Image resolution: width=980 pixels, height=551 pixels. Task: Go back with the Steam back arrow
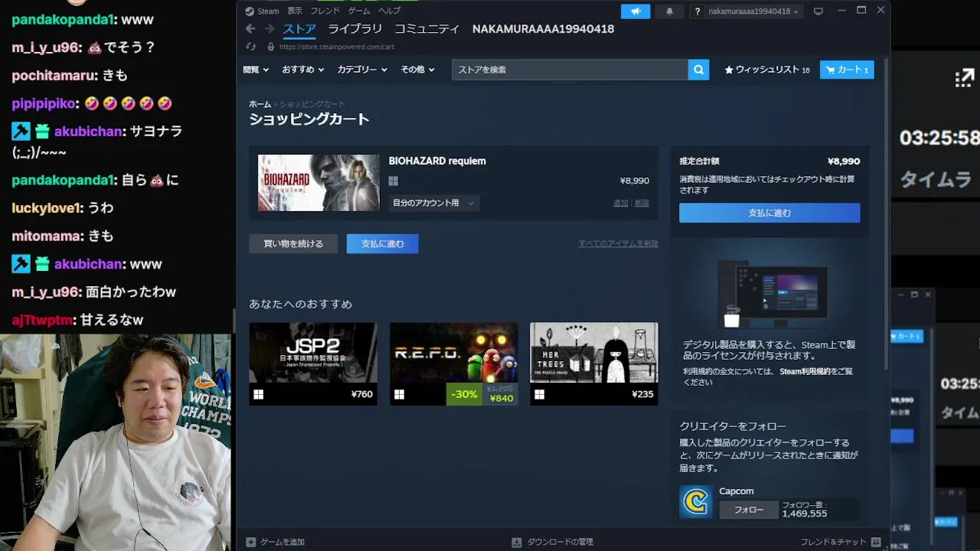pyautogui.click(x=250, y=29)
